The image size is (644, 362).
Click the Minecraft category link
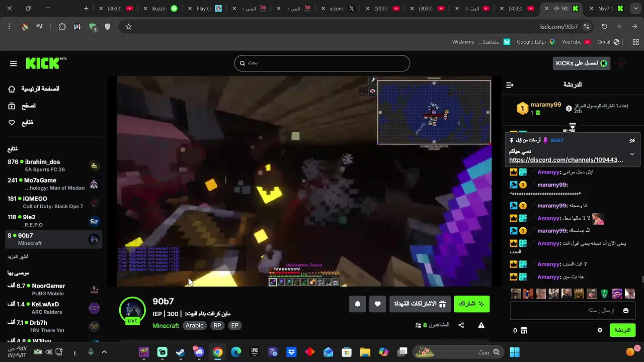click(166, 325)
